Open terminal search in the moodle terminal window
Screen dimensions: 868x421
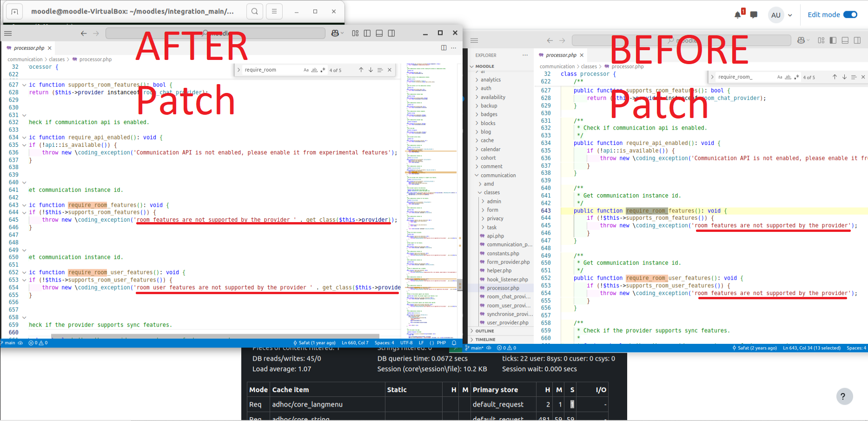[254, 12]
